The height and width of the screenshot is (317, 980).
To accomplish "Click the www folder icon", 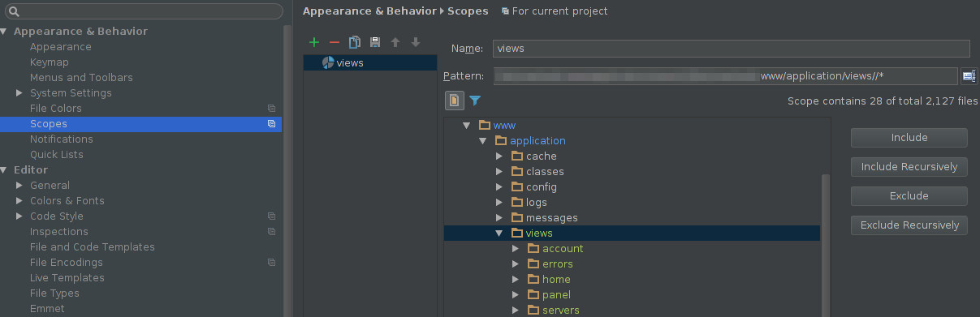I will point(485,125).
